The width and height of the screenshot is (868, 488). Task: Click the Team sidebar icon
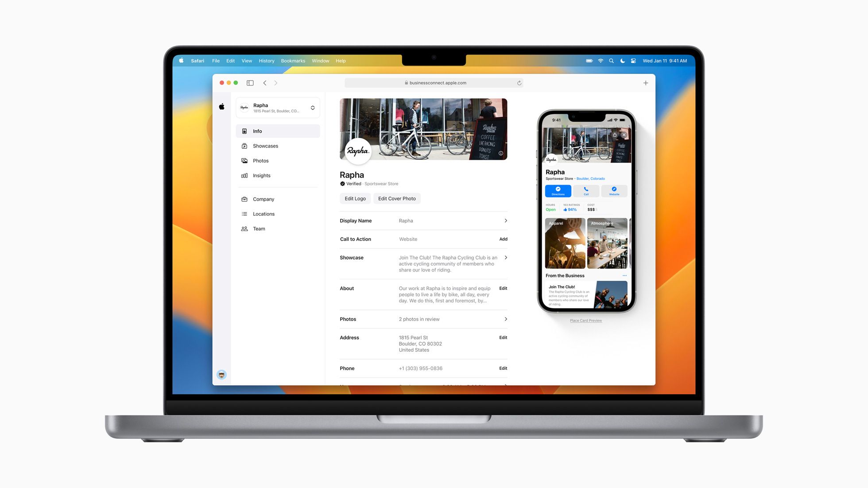[245, 229]
